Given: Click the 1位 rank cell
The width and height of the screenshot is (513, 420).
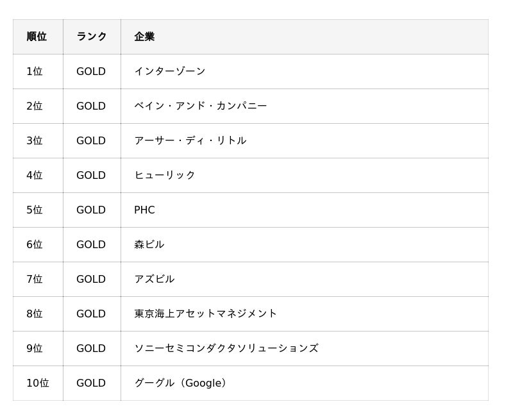Looking at the screenshot, I should coord(35,71).
